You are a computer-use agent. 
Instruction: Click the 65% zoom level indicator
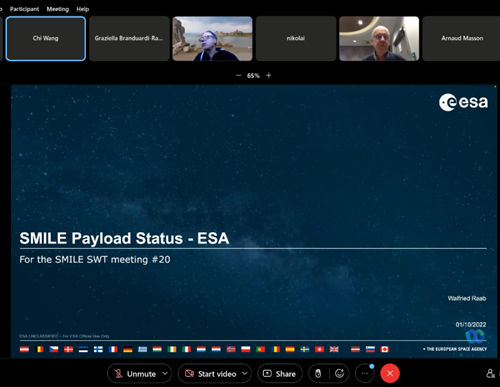click(x=253, y=76)
